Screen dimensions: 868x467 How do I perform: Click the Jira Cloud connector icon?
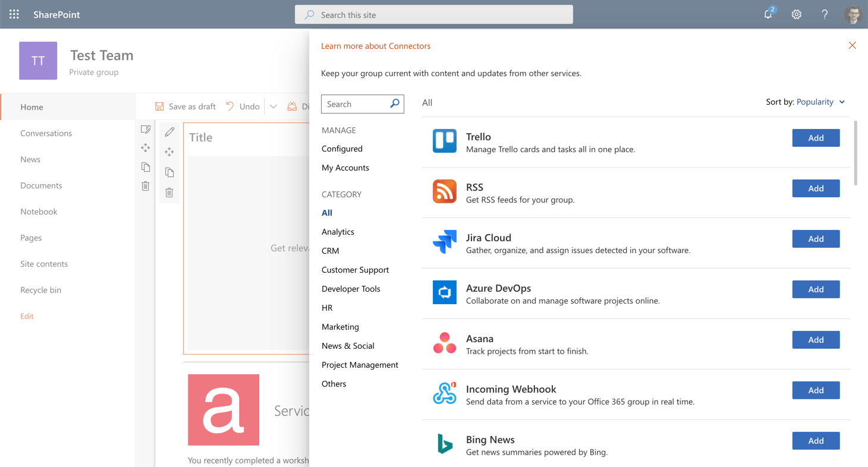pyautogui.click(x=445, y=242)
